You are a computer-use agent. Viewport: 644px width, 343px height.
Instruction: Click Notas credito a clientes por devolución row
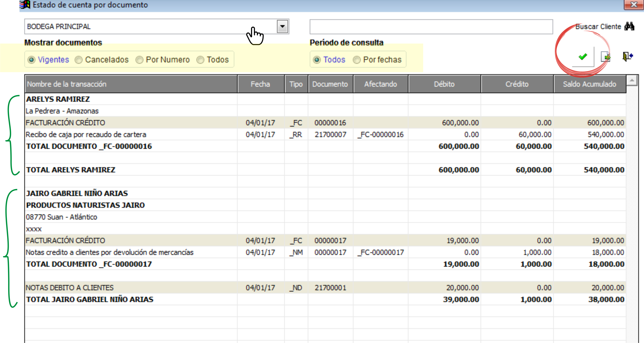point(325,252)
